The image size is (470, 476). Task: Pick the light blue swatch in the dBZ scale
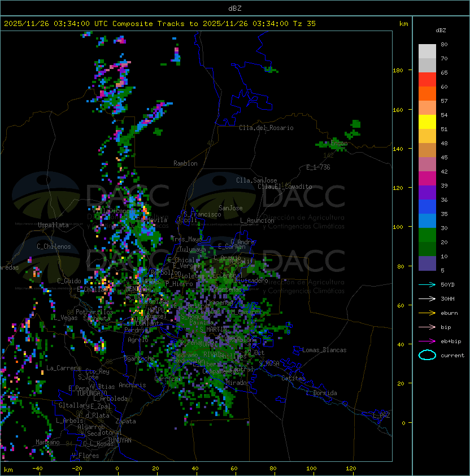427,220
